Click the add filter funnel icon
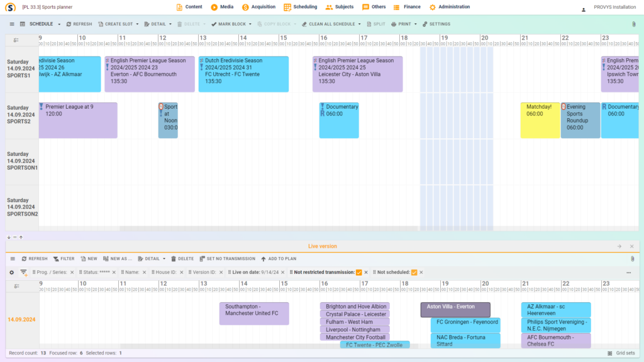 [24, 273]
